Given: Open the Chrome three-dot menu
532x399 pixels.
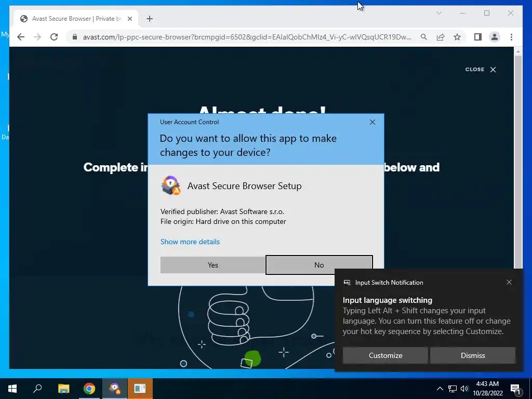Looking at the screenshot, I should (511, 37).
